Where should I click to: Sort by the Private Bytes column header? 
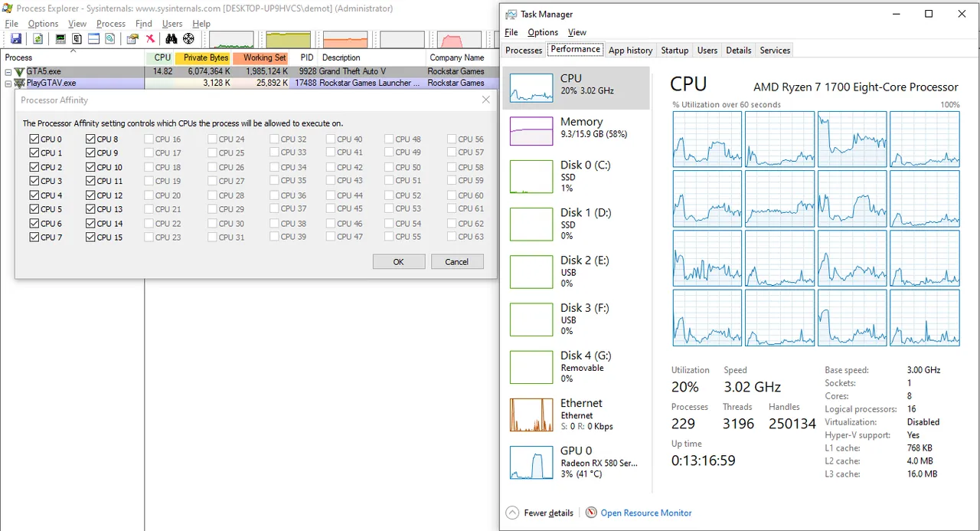(204, 57)
